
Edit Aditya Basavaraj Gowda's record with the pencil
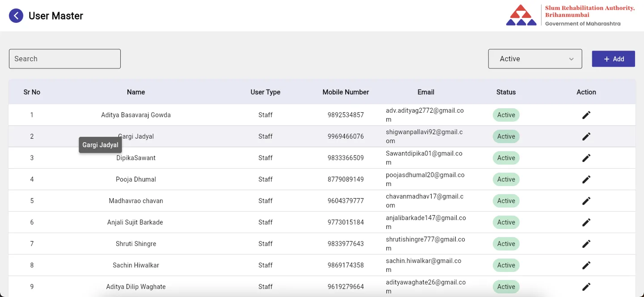[x=586, y=115]
